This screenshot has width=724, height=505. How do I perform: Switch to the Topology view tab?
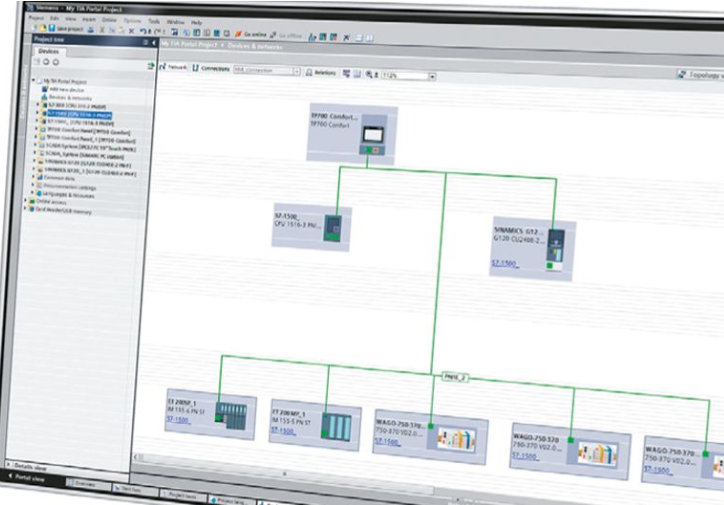pyautogui.click(x=700, y=74)
